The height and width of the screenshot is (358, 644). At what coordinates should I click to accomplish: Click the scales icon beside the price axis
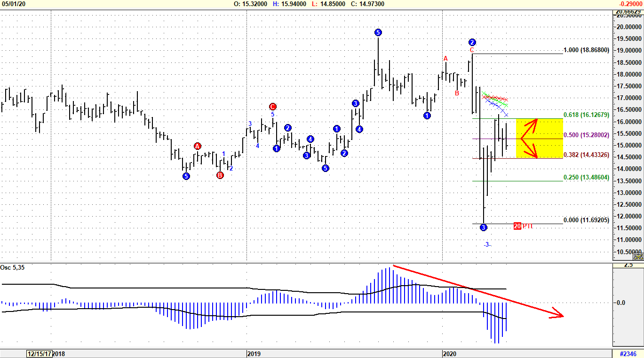tap(638, 257)
